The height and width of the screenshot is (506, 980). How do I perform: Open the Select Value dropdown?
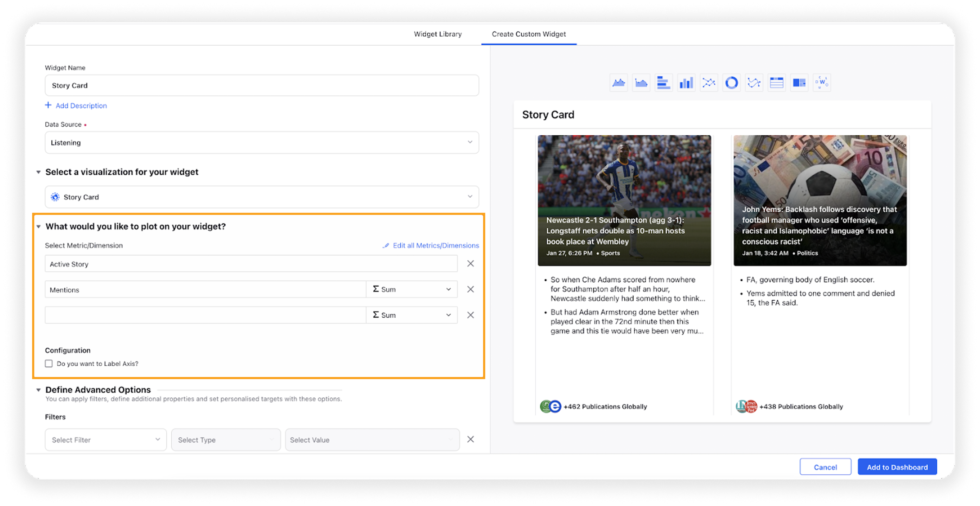(x=373, y=440)
